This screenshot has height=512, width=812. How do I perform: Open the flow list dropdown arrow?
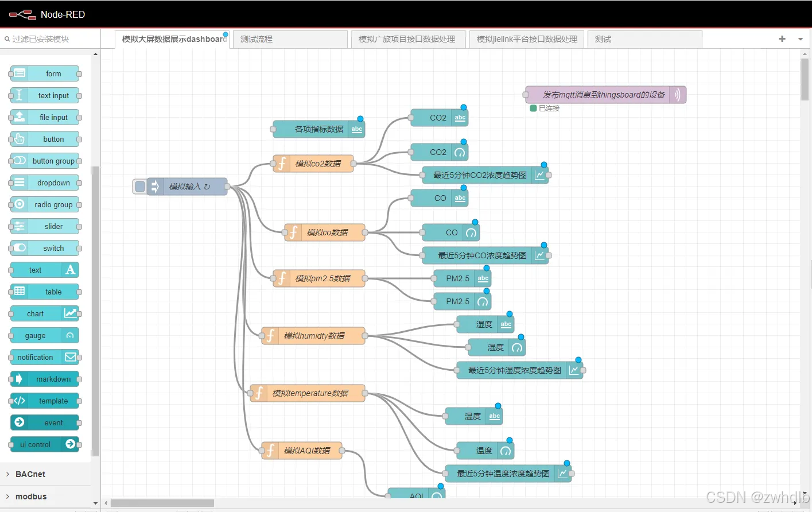tap(800, 39)
